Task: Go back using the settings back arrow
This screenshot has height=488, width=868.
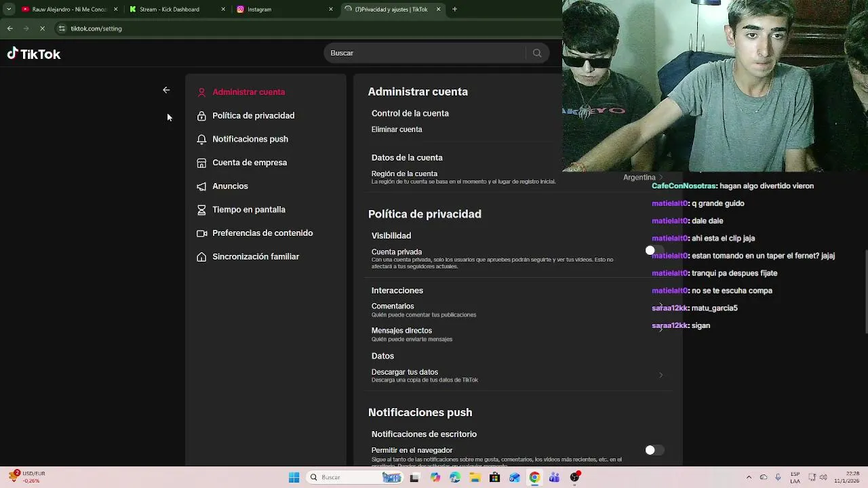Action: [x=166, y=90]
